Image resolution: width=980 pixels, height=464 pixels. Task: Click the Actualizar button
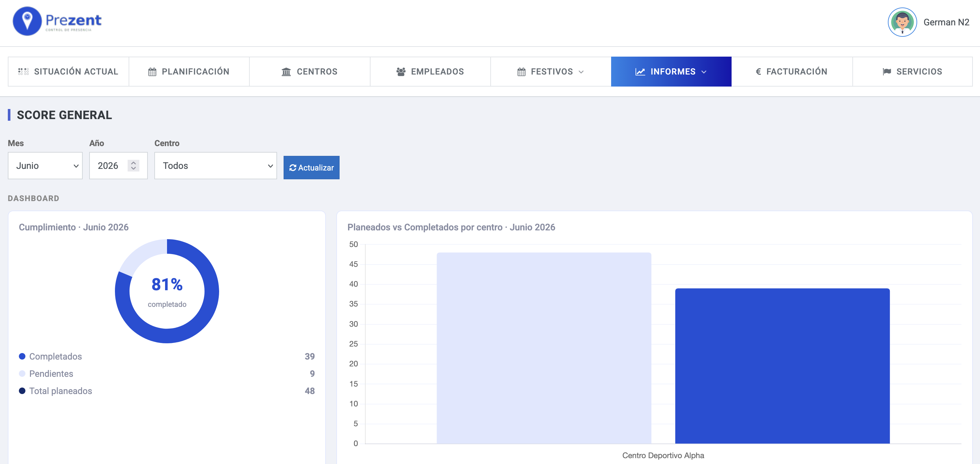click(x=311, y=167)
